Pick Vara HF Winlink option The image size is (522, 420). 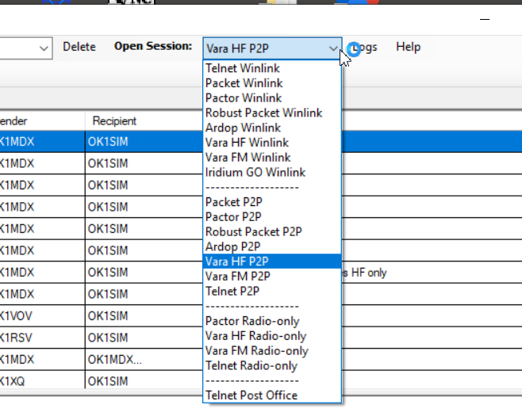point(272,143)
